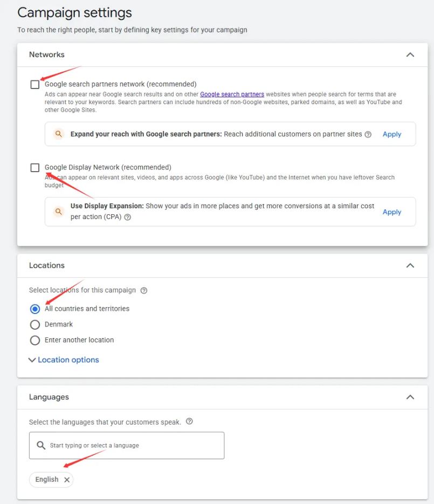This screenshot has width=434, height=504.
Task: Remove the English language chip
Action: [66, 479]
